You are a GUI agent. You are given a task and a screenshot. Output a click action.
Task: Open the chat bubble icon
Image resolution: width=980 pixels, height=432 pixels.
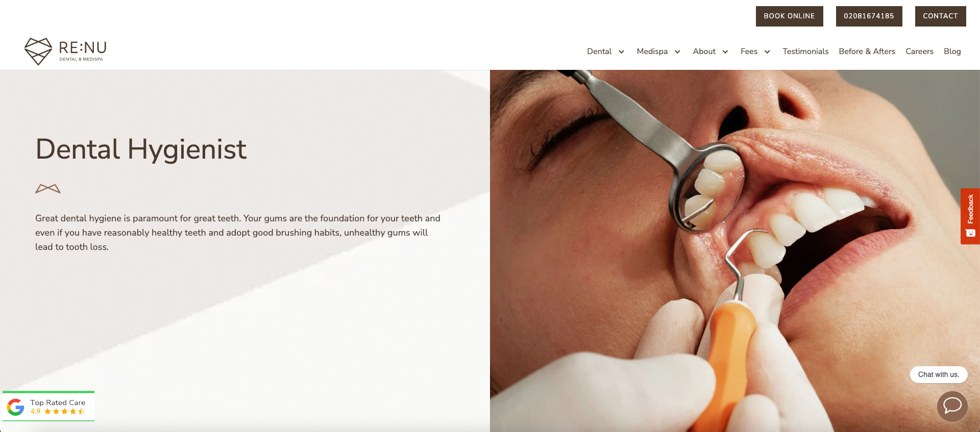click(952, 406)
